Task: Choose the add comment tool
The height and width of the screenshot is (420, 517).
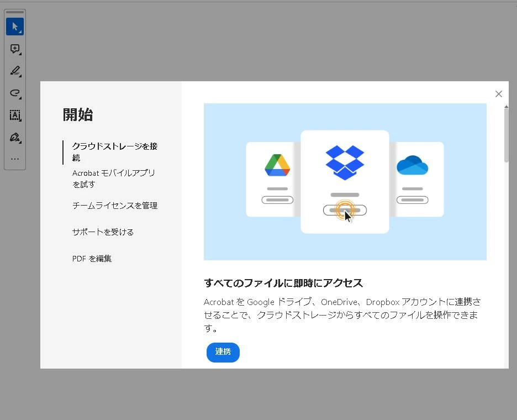Action: (15, 49)
